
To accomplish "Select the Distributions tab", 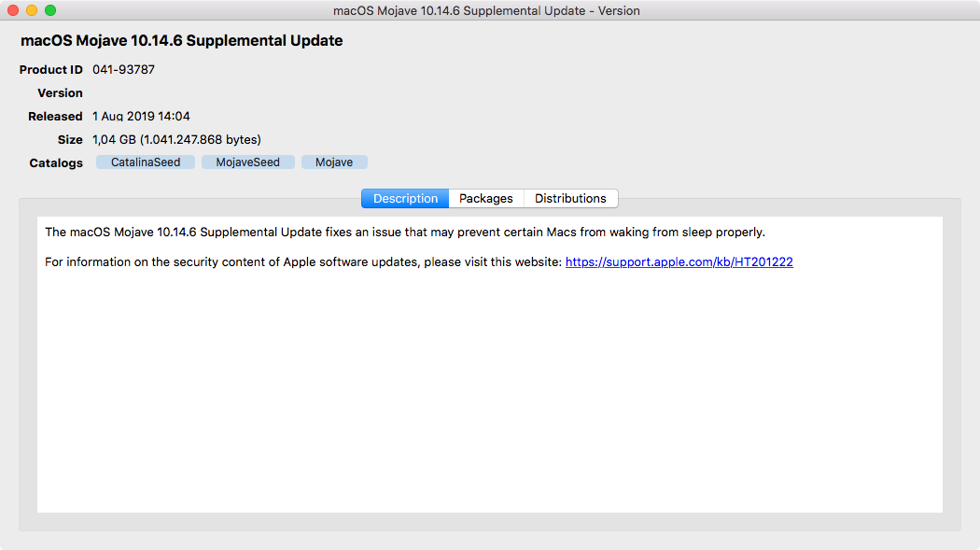I will pyautogui.click(x=570, y=199).
